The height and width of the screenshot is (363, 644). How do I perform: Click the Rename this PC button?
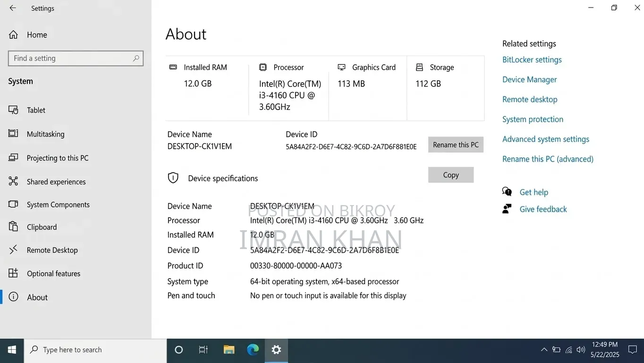[x=456, y=145]
